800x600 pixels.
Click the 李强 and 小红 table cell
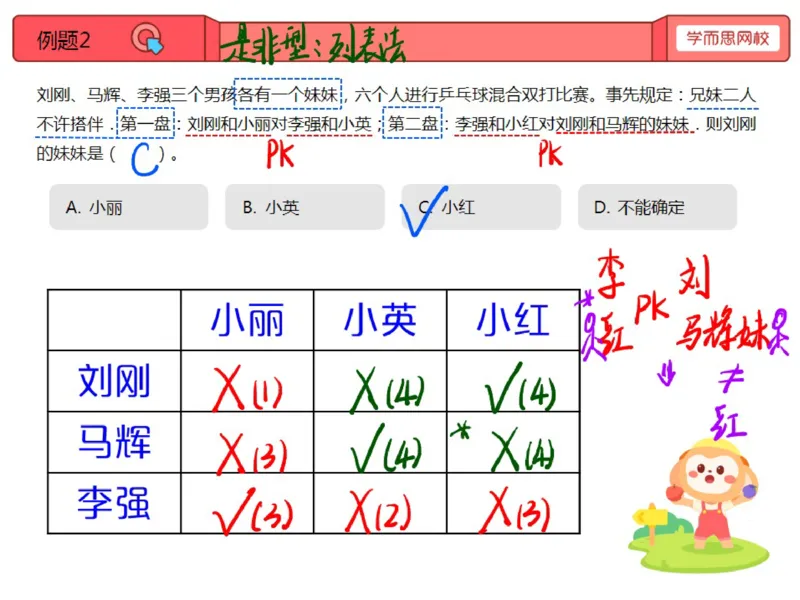(x=513, y=504)
